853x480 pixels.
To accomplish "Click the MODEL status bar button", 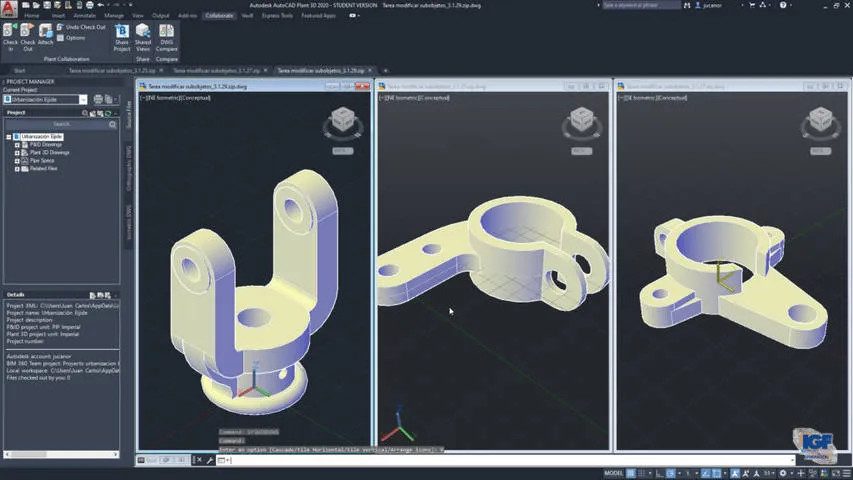I will 613,473.
